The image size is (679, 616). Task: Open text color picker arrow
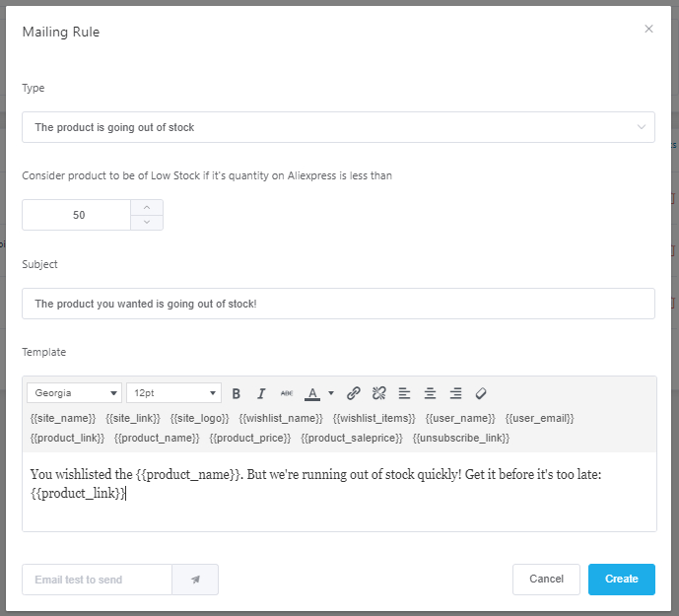click(x=331, y=393)
